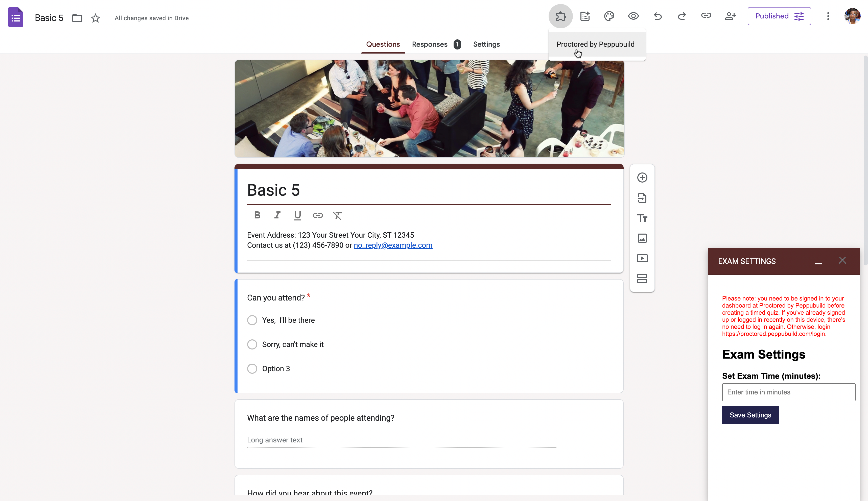
Task: Close the Exam Settings panel
Action: click(x=842, y=261)
